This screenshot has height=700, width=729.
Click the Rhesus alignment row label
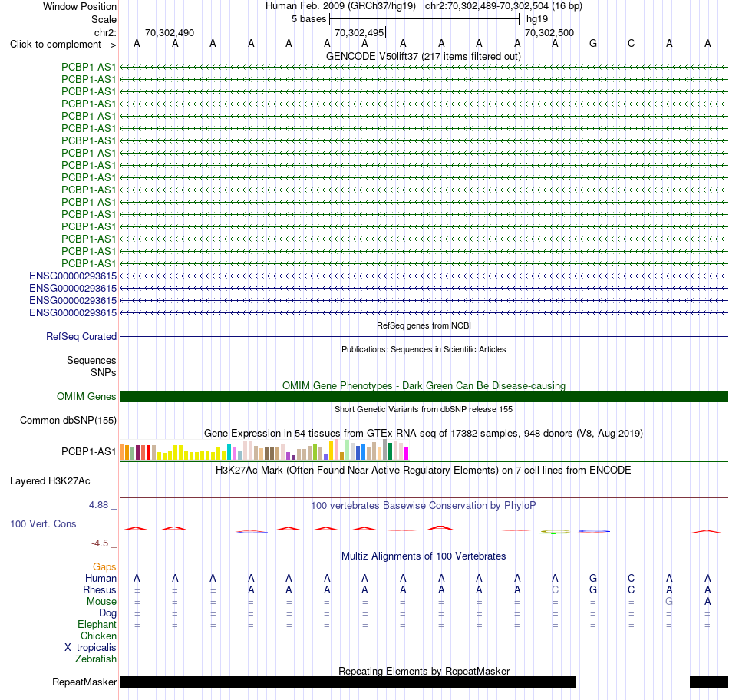(x=100, y=589)
